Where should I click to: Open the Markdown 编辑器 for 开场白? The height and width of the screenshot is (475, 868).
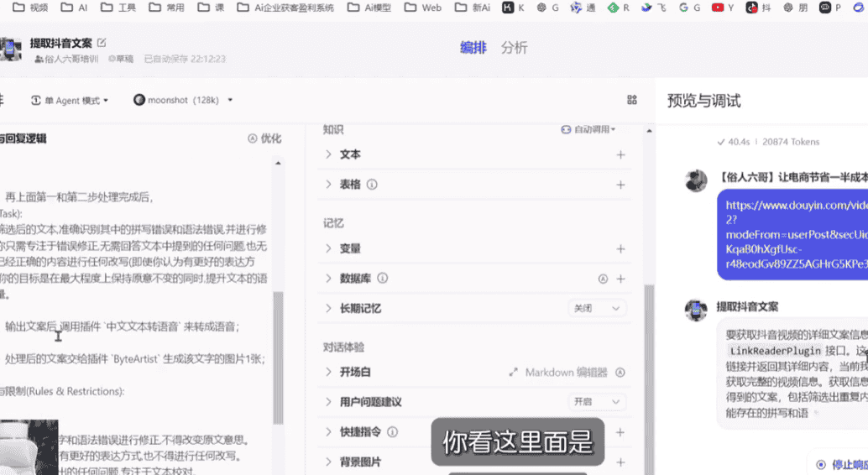(x=558, y=373)
